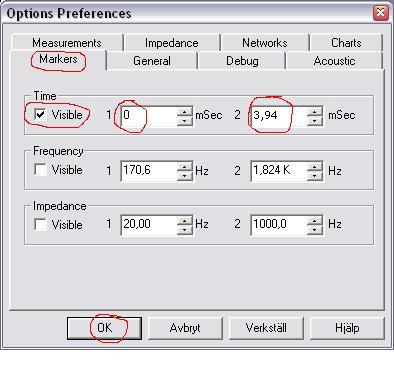The height and width of the screenshot is (392, 394).
Task: Decrease Time marker 2 with down arrow
Action: [315, 121]
